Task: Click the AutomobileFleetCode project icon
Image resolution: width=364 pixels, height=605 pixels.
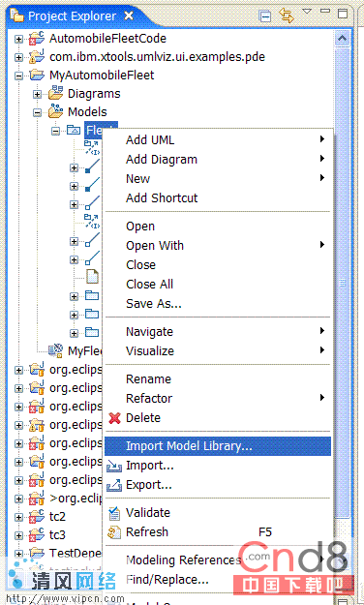Action: (x=37, y=38)
